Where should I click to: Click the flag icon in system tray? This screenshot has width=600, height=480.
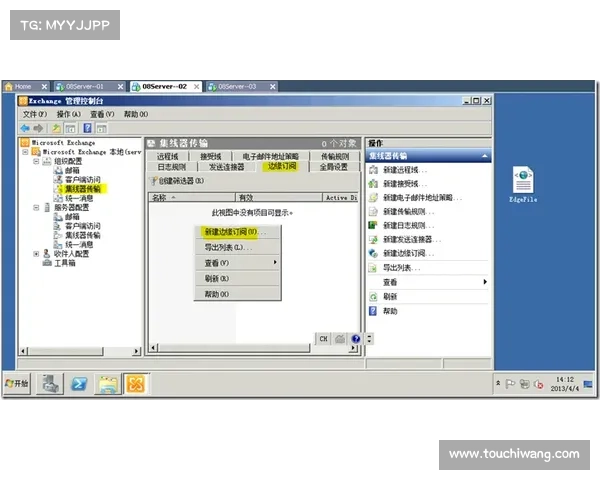[x=510, y=384]
